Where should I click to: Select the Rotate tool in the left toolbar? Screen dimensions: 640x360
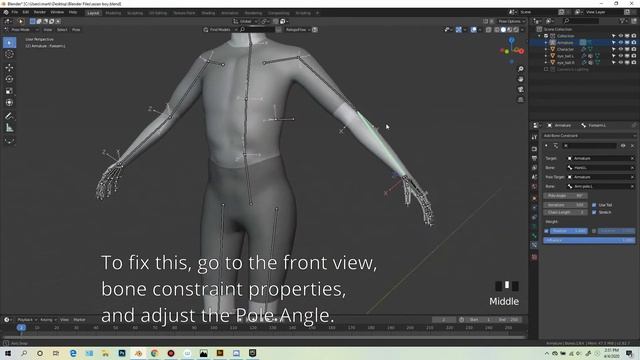pyautogui.click(x=9, y=79)
